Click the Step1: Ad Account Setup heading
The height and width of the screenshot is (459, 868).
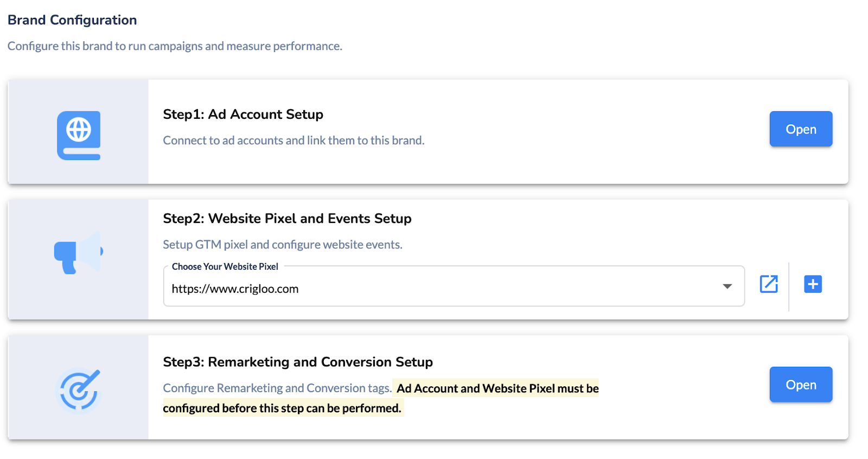point(243,114)
